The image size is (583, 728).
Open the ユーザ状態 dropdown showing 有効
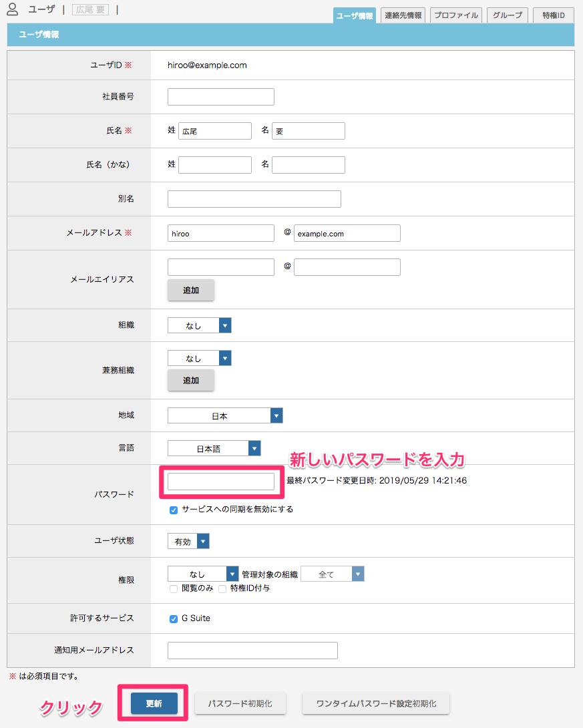click(x=188, y=542)
